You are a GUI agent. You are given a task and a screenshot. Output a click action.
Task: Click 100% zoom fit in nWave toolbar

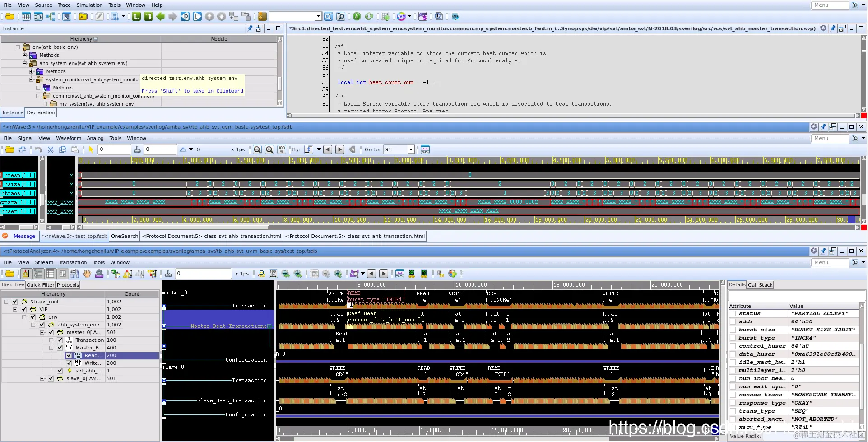click(282, 149)
